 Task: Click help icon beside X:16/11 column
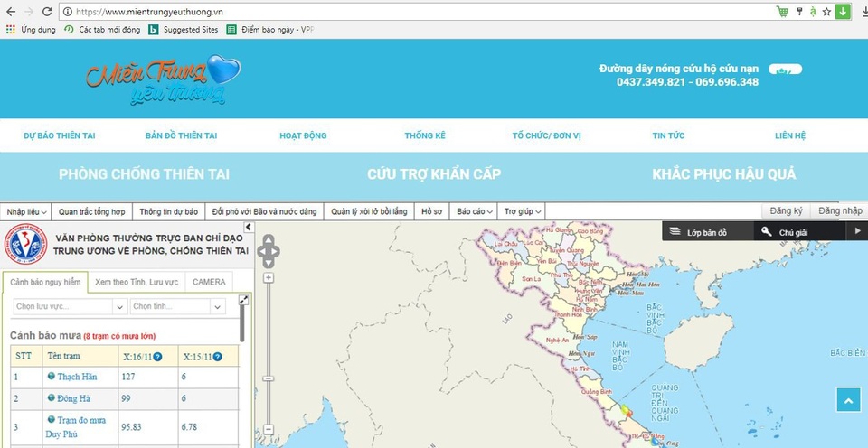click(157, 357)
